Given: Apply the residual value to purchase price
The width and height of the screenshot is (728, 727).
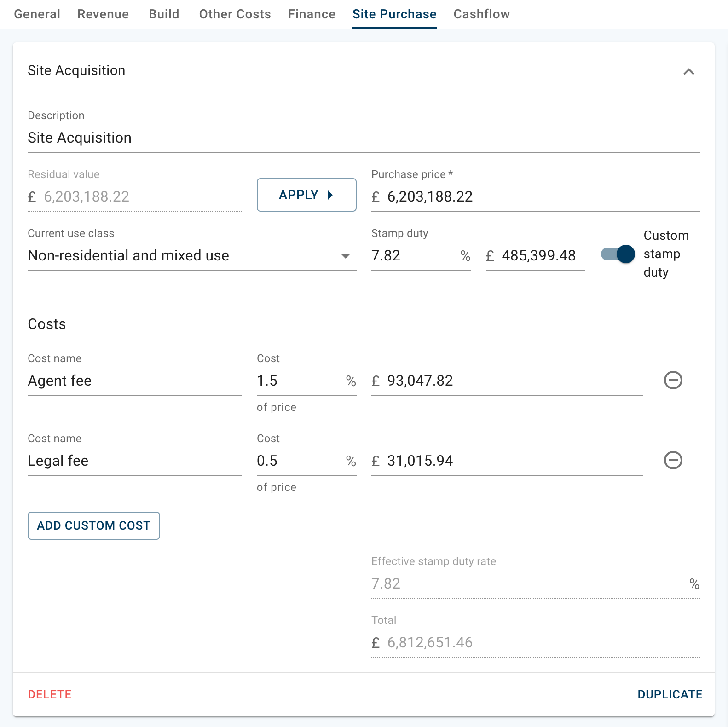Looking at the screenshot, I should pos(306,195).
